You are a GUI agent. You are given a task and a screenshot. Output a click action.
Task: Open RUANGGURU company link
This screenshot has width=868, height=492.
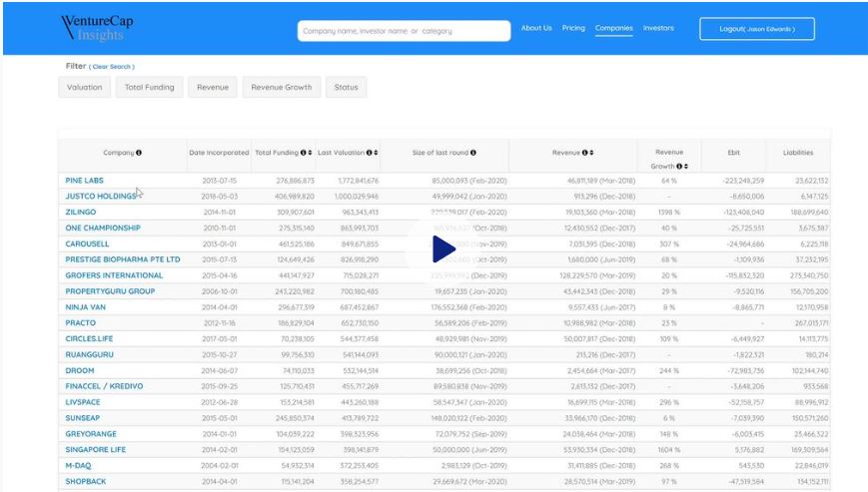[x=89, y=355]
